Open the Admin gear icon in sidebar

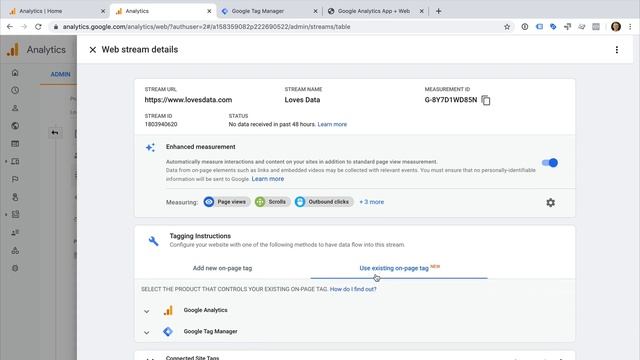[15, 268]
